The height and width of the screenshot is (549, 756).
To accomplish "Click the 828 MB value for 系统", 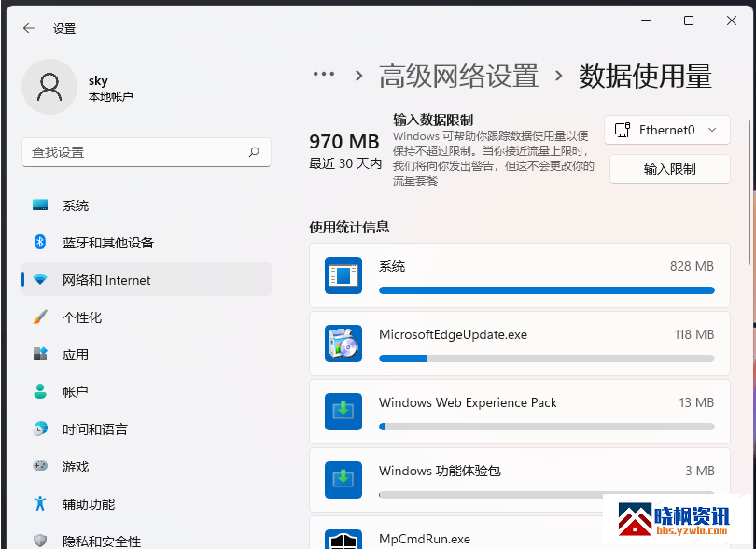I will tap(692, 266).
